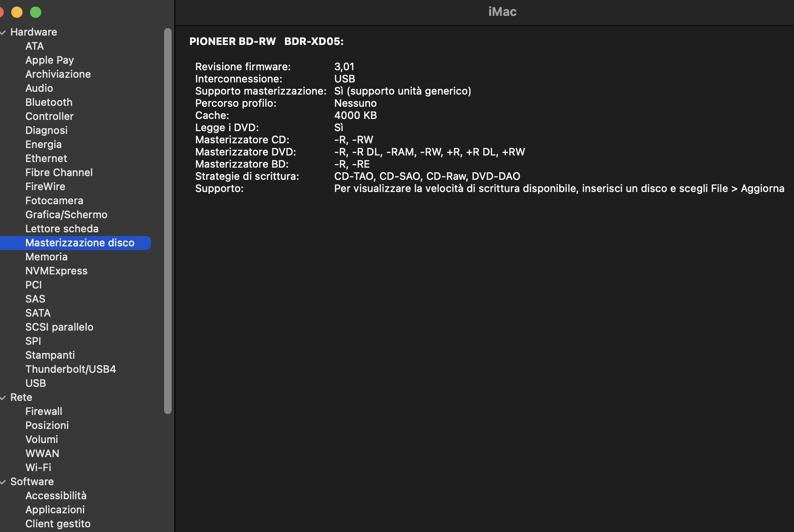Collapse the Rete section
Screen dimensions: 794x532
(3, 398)
